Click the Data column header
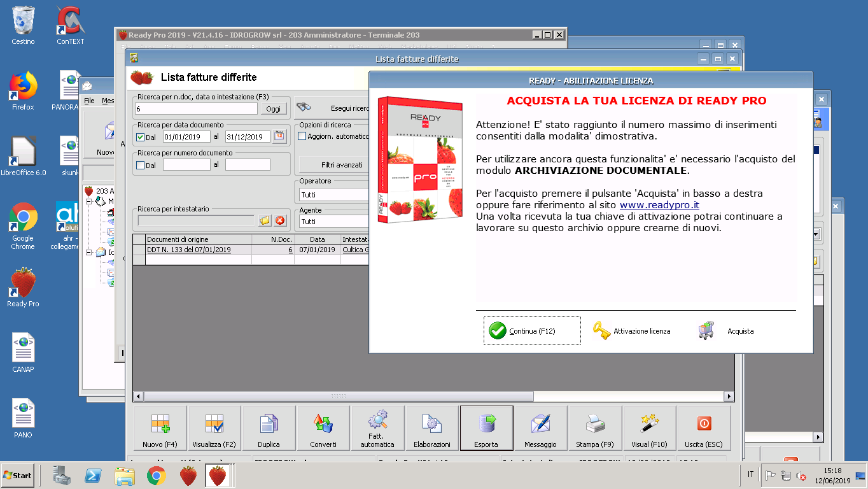Screen dimensions: 868x489 click(x=317, y=239)
